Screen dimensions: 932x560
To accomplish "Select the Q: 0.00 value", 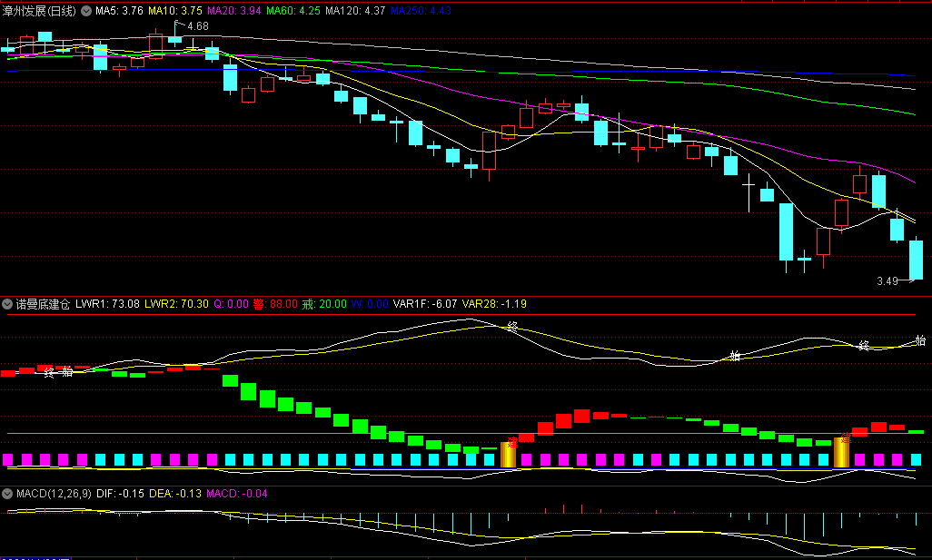I will [x=232, y=304].
